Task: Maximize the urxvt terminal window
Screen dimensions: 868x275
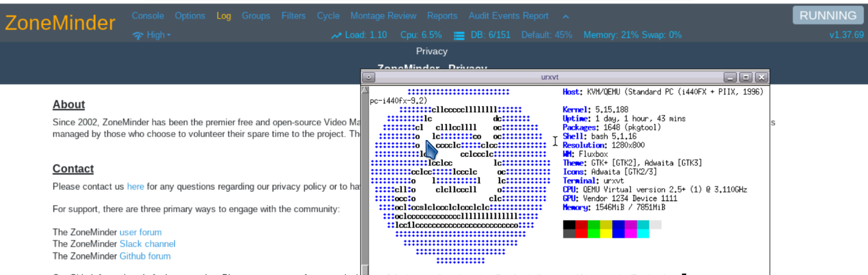Action: coord(746,77)
